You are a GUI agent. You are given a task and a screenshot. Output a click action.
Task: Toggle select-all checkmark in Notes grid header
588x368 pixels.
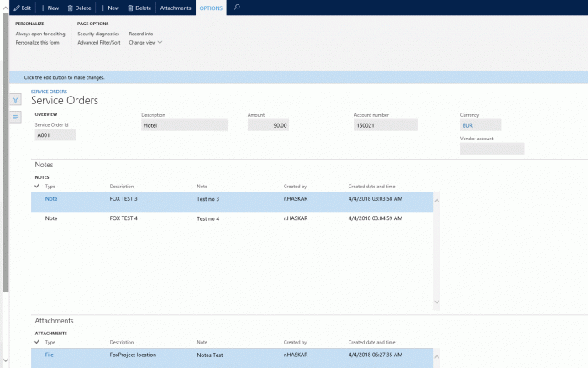point(37,186)
